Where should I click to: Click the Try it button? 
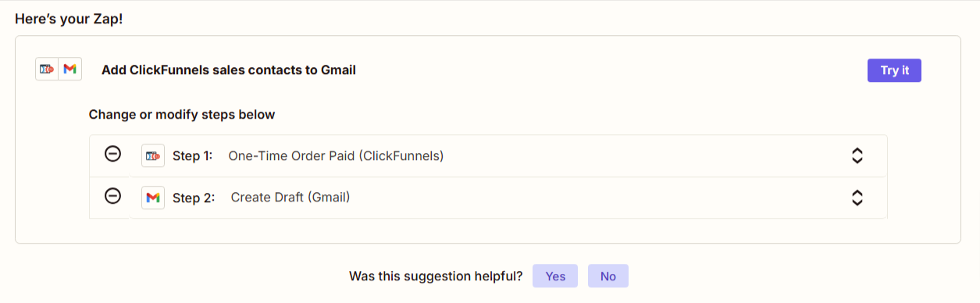894,70
